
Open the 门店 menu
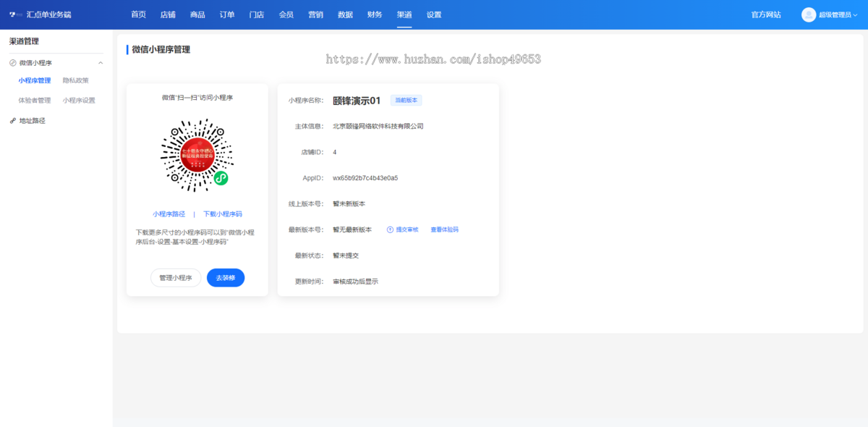(256, 14)
